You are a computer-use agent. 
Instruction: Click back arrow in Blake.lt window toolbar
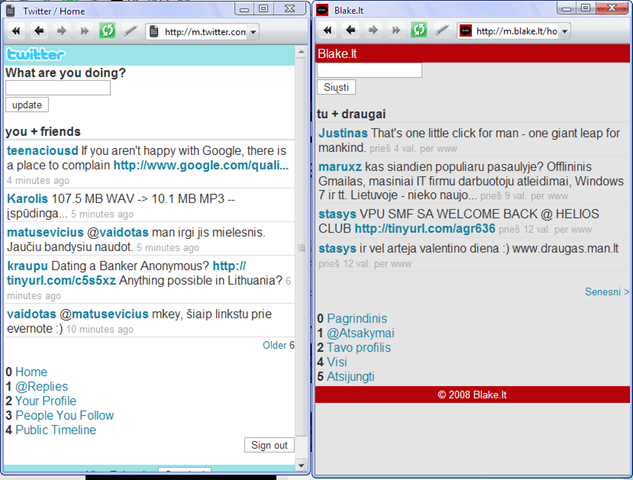350,29
